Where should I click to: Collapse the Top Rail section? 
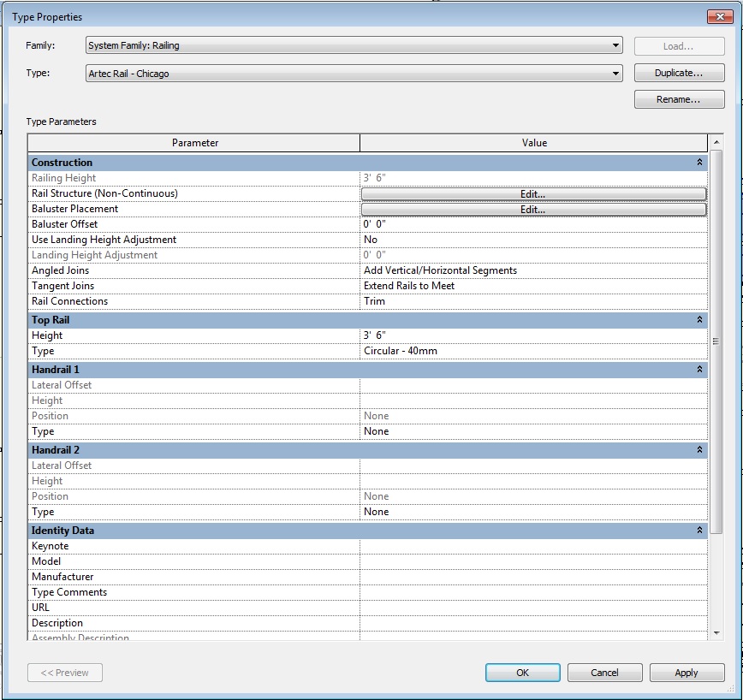point(699,320)
